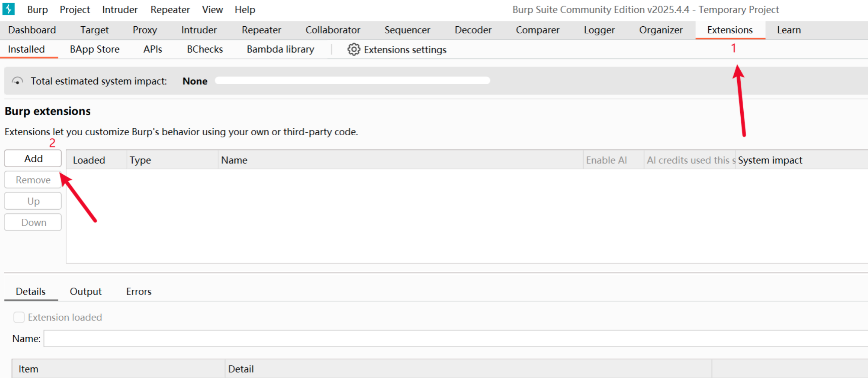This screenshot has width=868, height=378.
Task: Open the Help menu
Action: click(x=245, y=9)
